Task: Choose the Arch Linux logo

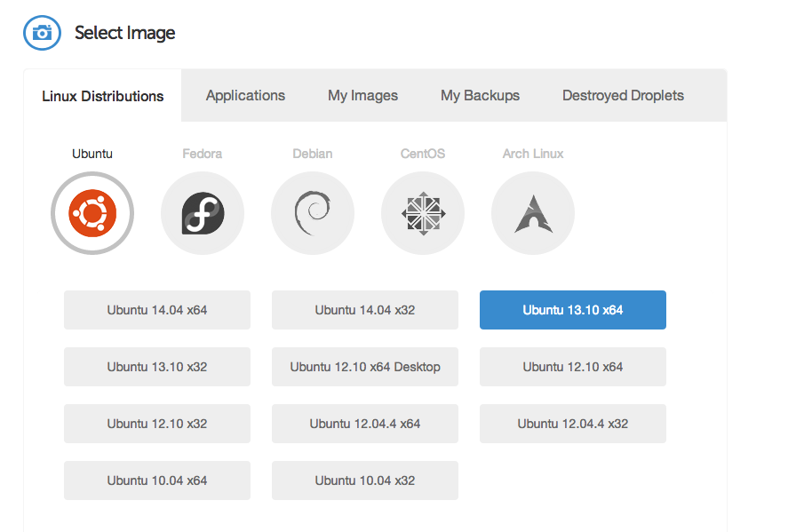Action: coord(533,213)
